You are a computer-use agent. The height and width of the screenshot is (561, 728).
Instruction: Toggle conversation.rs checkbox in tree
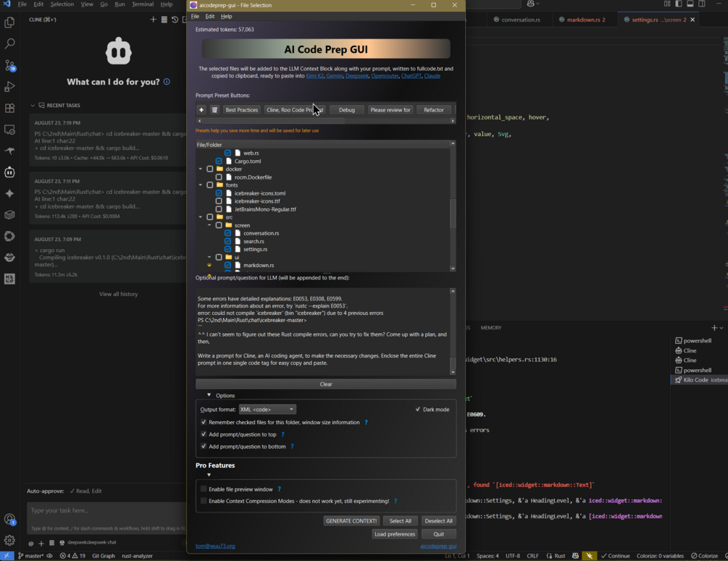(227, 233)
